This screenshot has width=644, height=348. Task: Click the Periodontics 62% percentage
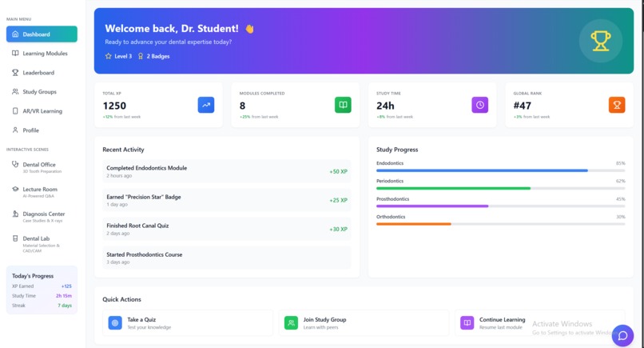(x=620, y=181)
